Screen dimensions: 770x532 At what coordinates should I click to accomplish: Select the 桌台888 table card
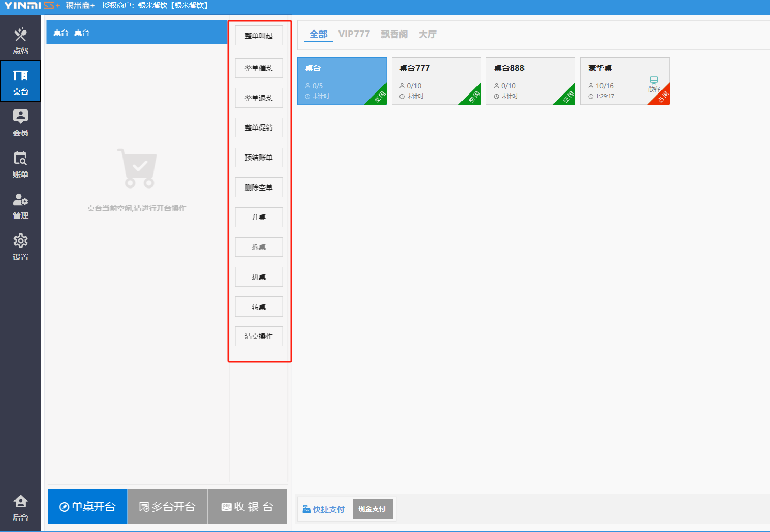[x=530, y=81]
